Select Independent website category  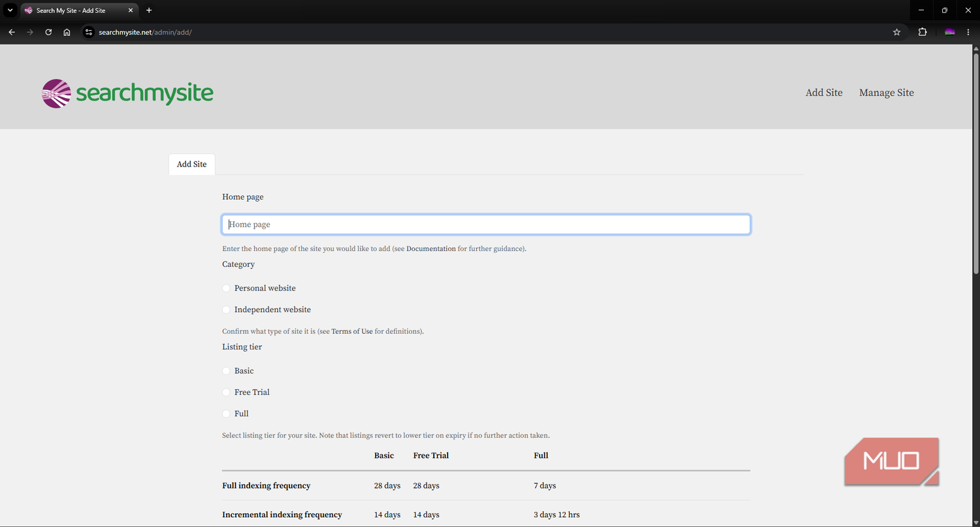(x=227, y=310)
